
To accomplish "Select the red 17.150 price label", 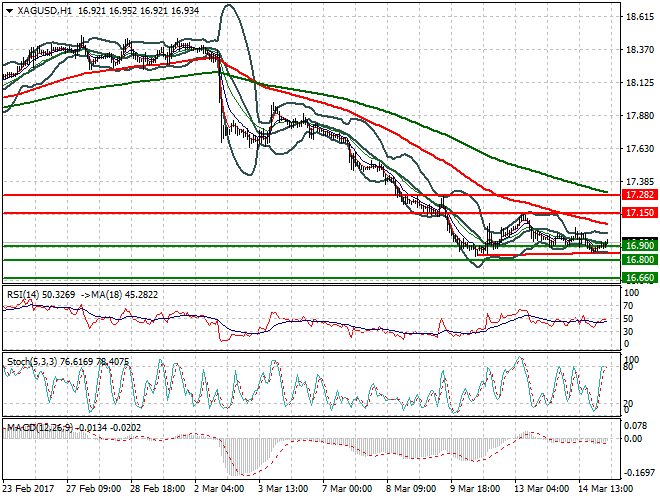I will pos(638,213).
